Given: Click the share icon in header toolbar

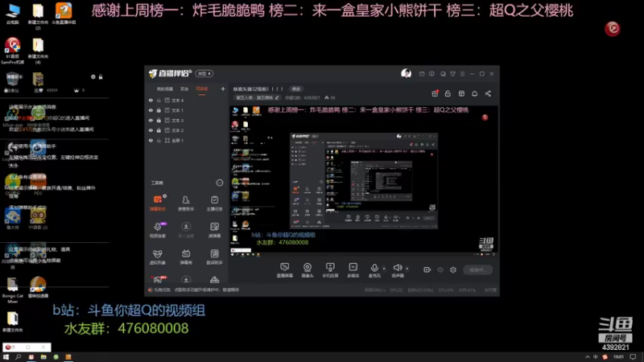Looking at the screenshot, I should [x=488, y=93].
